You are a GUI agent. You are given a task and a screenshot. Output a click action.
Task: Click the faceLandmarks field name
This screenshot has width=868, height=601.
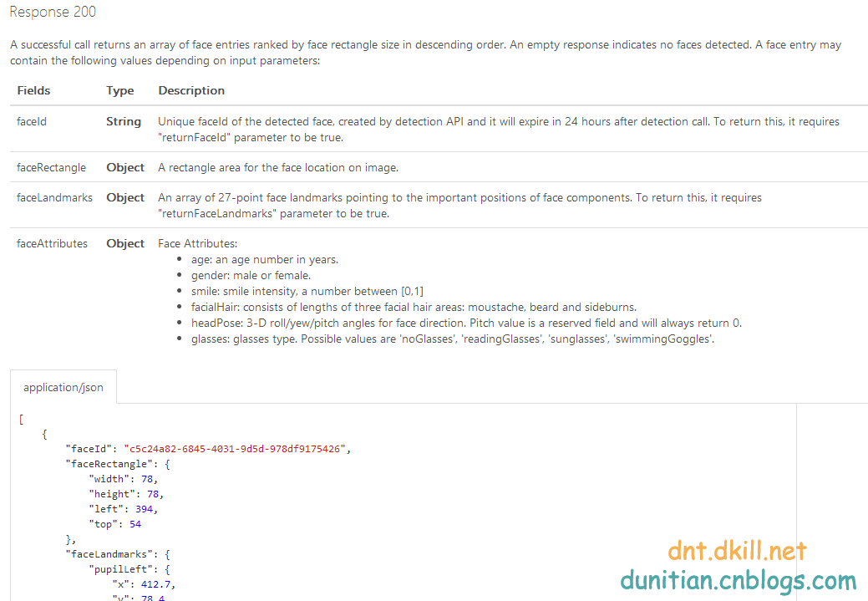pyautogui.click(x=55, y=198)
